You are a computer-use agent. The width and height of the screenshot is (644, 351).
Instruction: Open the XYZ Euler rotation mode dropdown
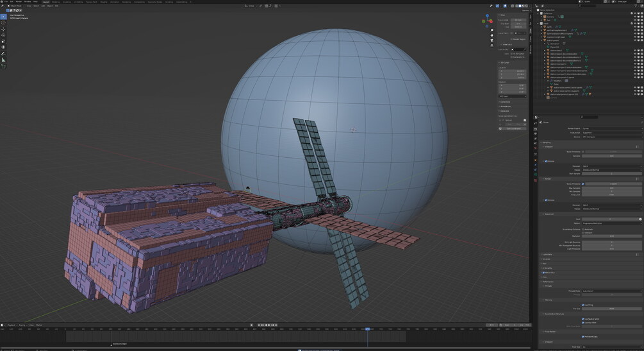pyautogui.click(x=512, y=96)
